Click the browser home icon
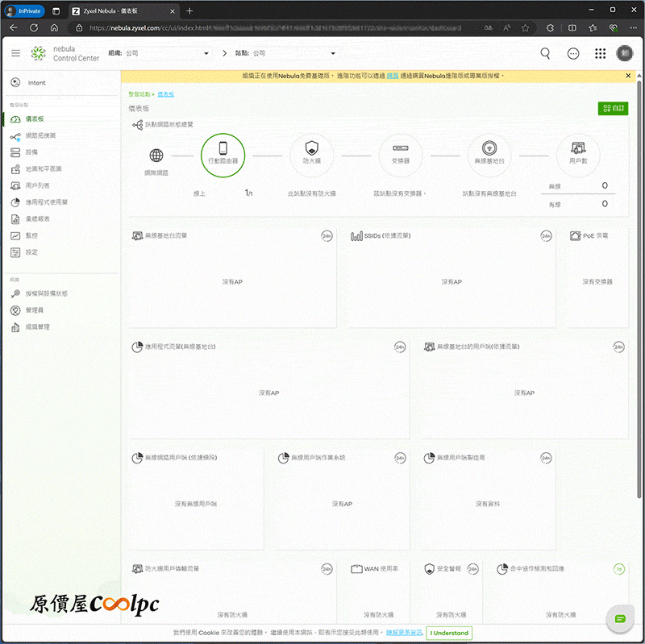 [54, 28]
